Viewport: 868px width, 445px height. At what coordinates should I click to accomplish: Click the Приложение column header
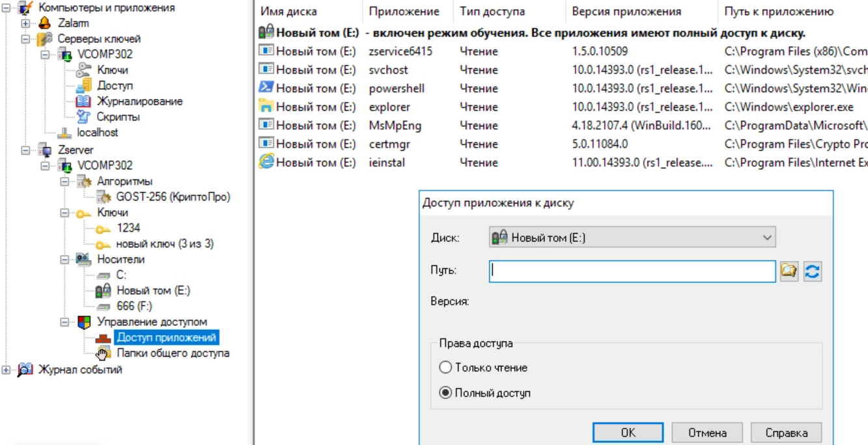(404, 12)
